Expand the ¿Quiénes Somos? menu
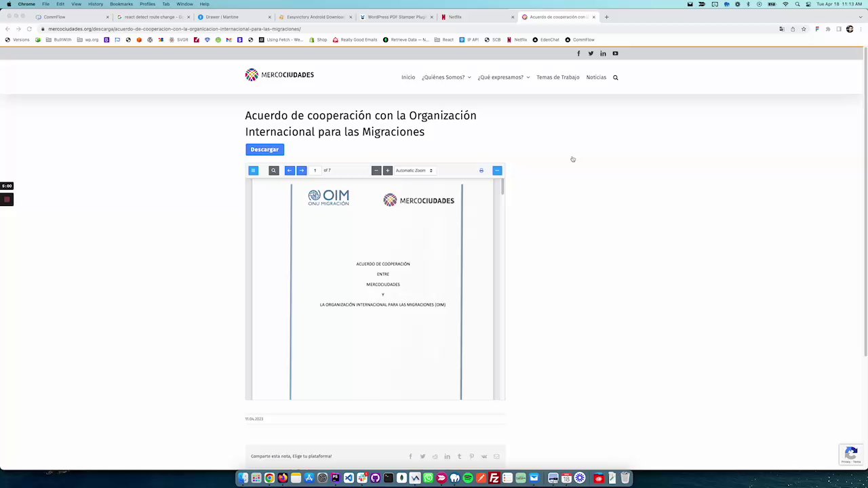Screen dimensions: 868x488 click(446, 77)
